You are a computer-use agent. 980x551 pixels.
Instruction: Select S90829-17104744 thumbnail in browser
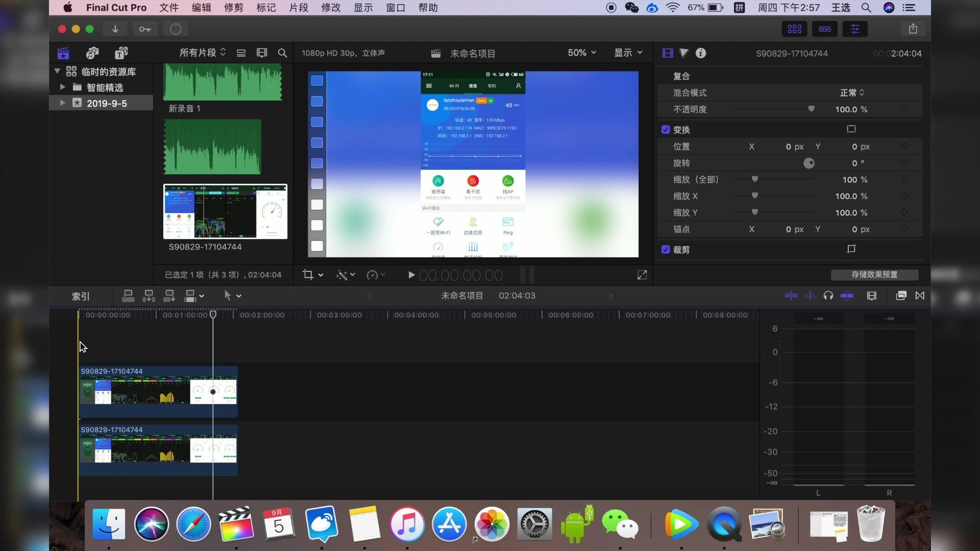(225, 211)
